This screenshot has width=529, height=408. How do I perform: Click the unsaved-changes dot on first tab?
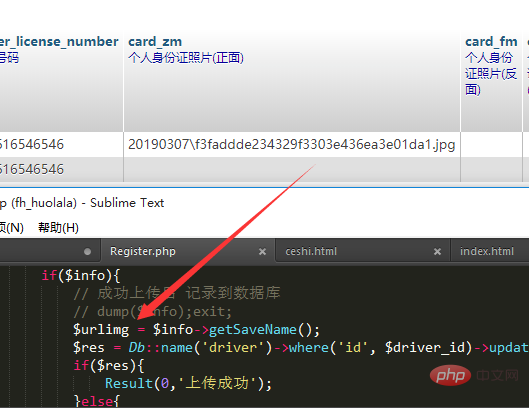(x=87, y=251)
